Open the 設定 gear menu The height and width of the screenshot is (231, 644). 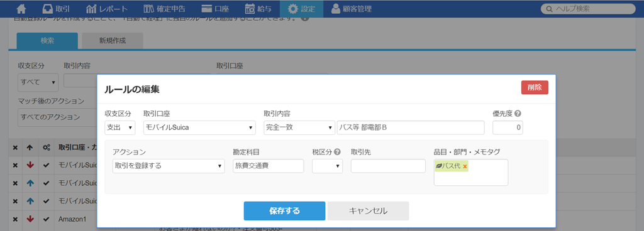point(301,9)
